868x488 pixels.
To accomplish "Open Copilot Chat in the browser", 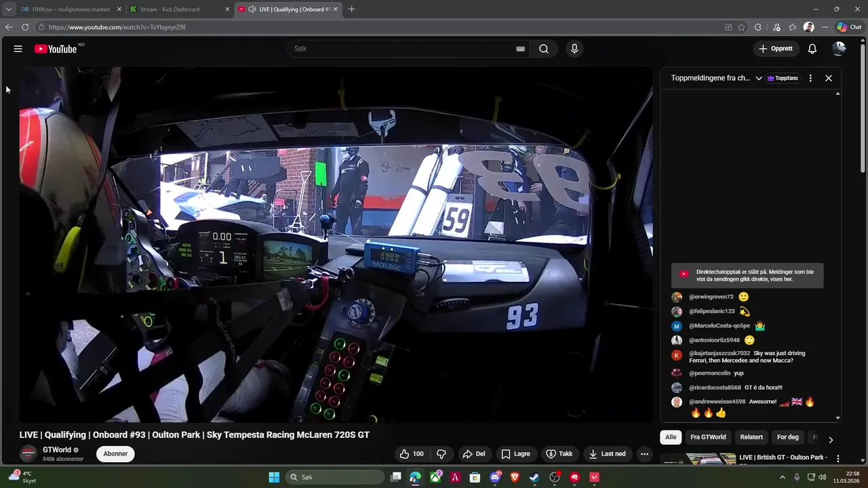I will 849,27.
